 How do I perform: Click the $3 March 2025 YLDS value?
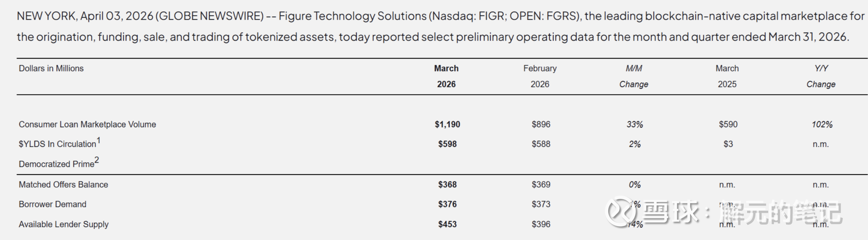(728, 144)
